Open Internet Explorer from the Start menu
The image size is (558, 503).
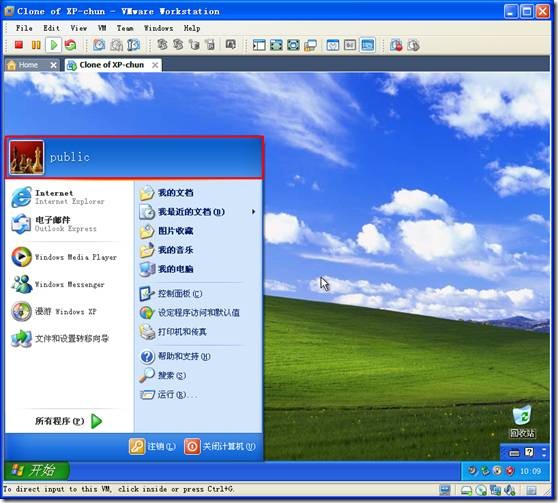(69, 197)
